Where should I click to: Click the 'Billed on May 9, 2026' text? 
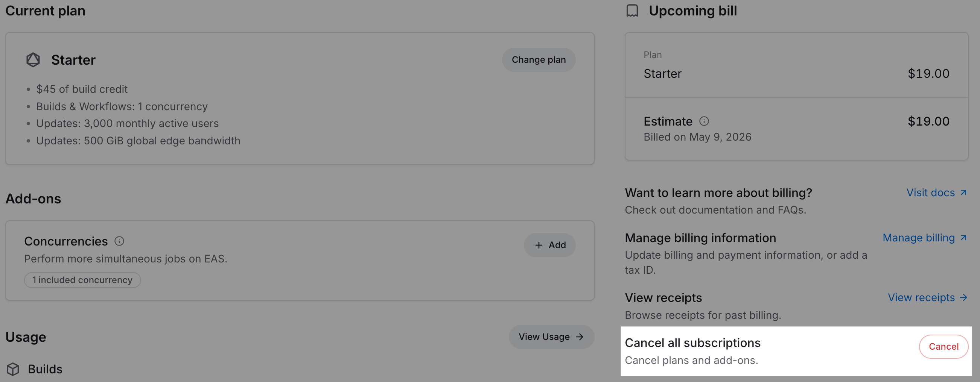click(697, 137)
